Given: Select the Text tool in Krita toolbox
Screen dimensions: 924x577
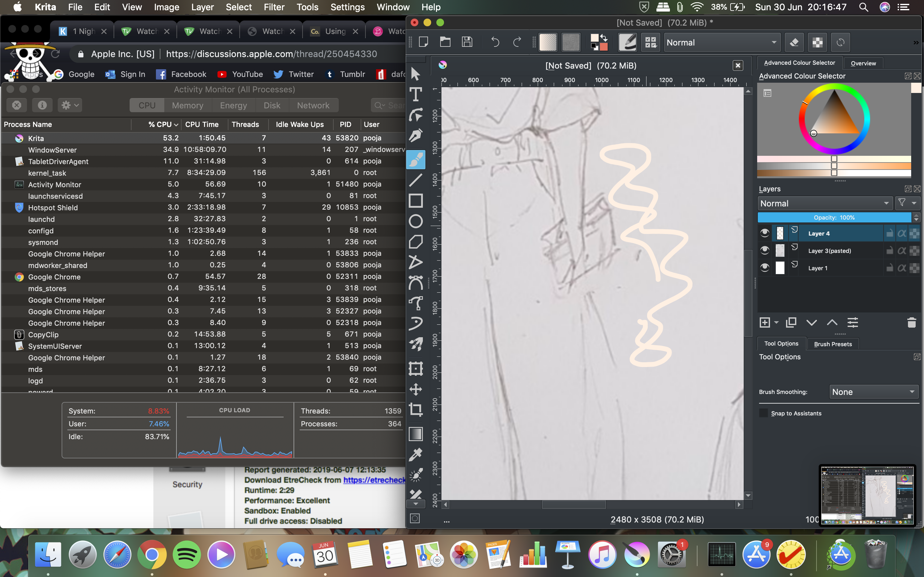Looking at the screenshot, I should tap(415, 94).
